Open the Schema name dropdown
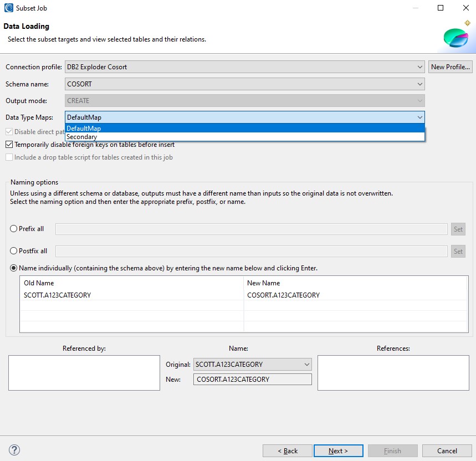 click(419, 84)
